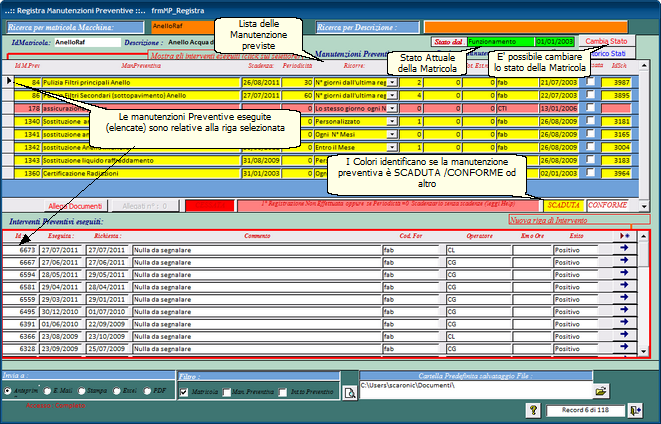The height and width of the screenshot is (424, 661).
Task: Expand the Ricorre dropdown on row 84
Action: tap(392, 83)
